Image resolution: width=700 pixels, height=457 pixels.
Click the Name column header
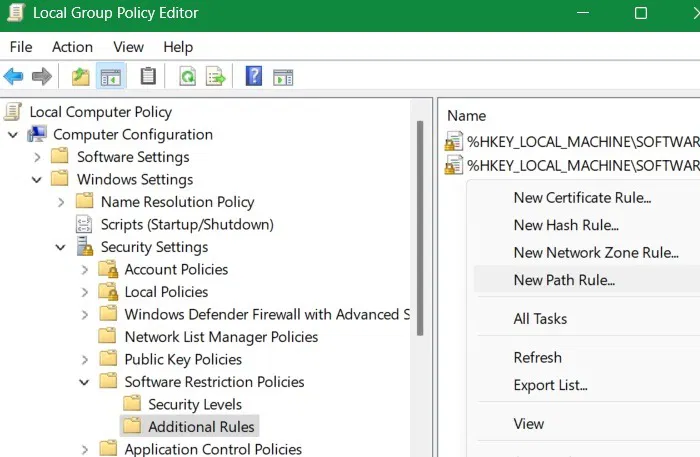[467, 116]
